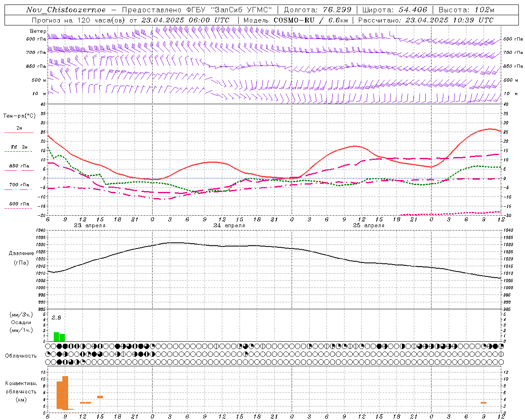This screenshot has height=420, width=525.
Task: Click the '(км)' convective cloud unit
Action: tap(21, 399)
